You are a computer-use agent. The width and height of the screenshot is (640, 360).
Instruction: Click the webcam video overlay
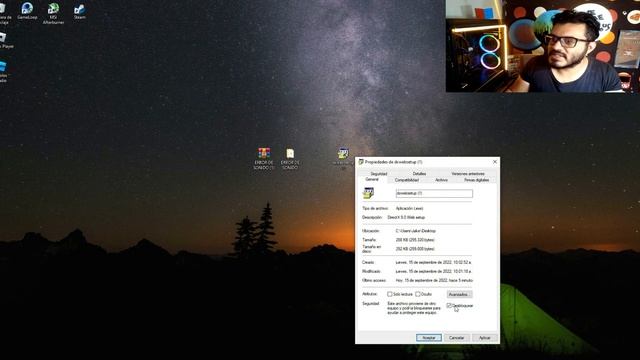tap(542, 46)
